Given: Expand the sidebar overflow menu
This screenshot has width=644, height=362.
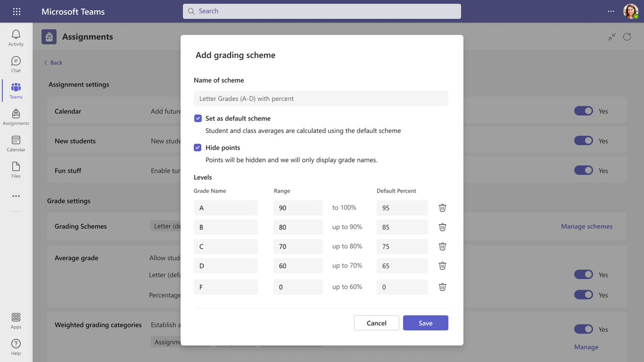Looking at the screenshot, I should click(x=16, y=195).
